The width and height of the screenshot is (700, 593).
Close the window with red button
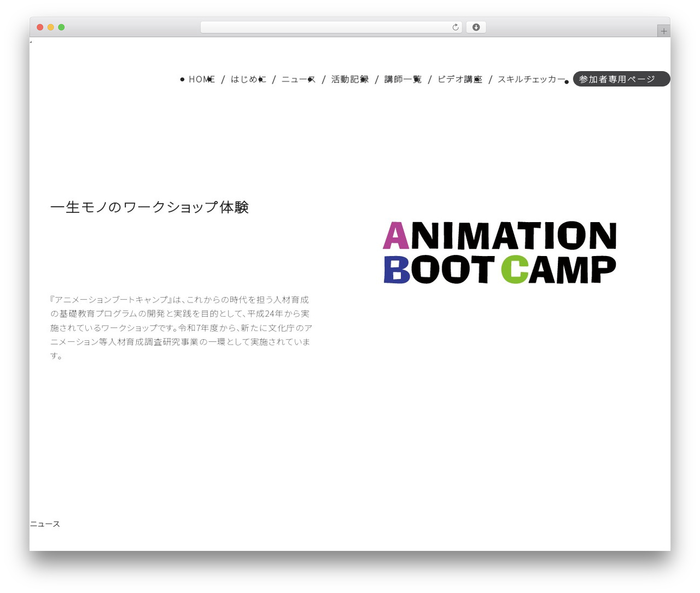coord(40,27)
